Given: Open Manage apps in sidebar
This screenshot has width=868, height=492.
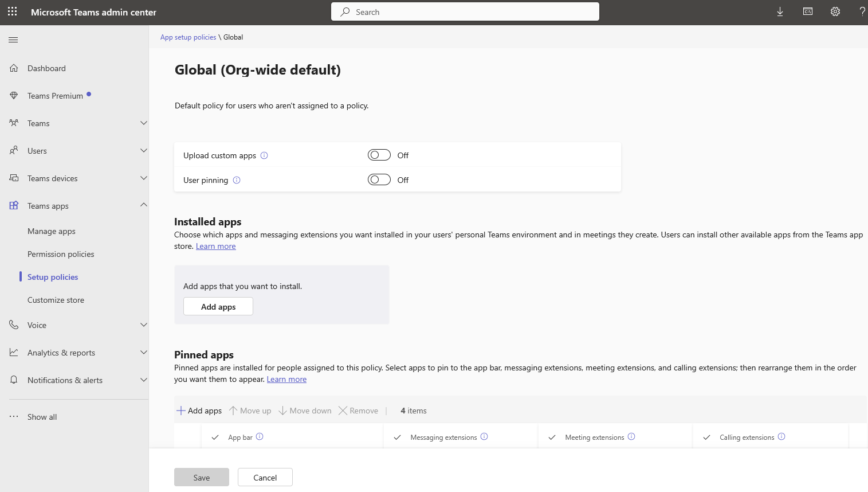Looking at the screenshot, I should (52, 231).
